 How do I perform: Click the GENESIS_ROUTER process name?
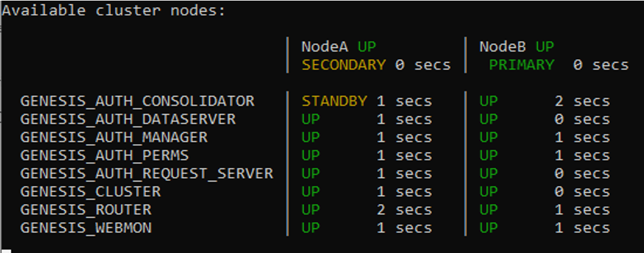[86, 210]
